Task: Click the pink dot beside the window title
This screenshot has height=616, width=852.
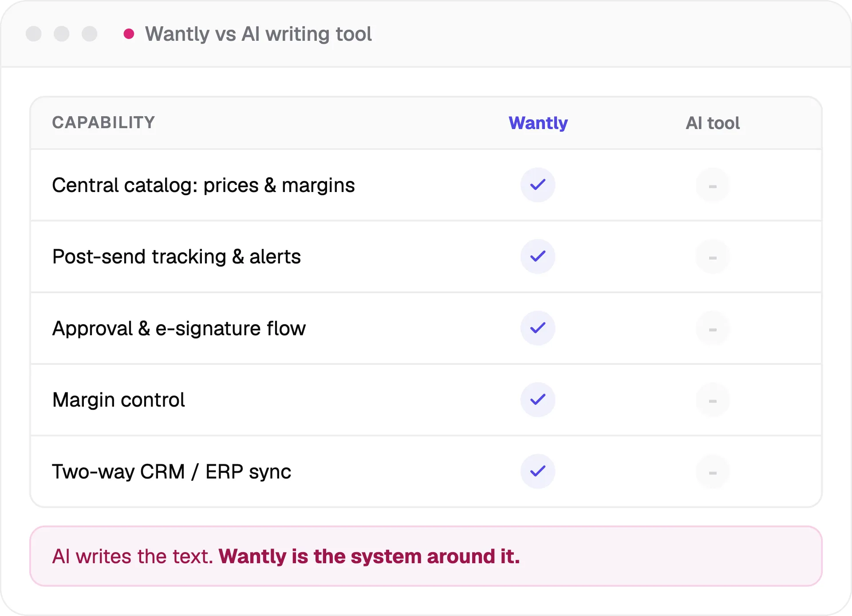Action: click(129, 34)
